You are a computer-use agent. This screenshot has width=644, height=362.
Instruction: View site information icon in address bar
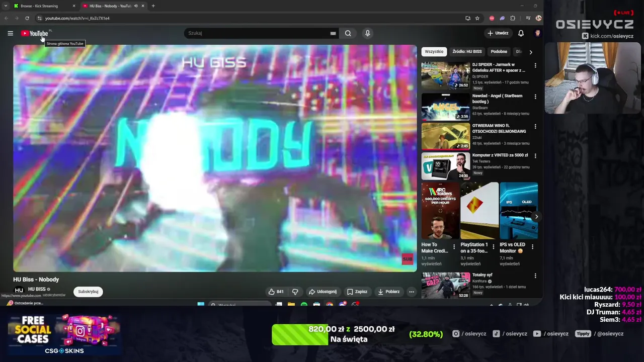(39, 18)
